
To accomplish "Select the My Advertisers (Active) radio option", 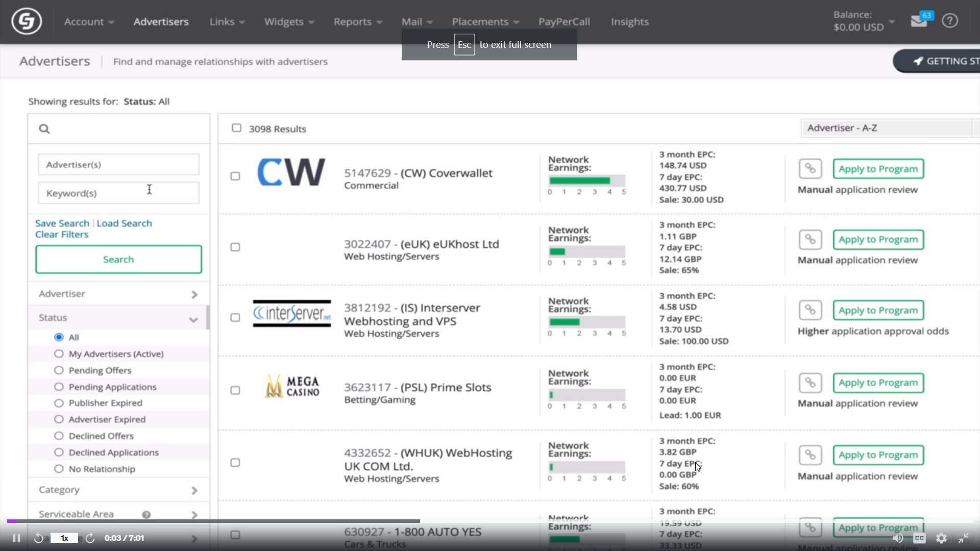I will coord(59,354).
